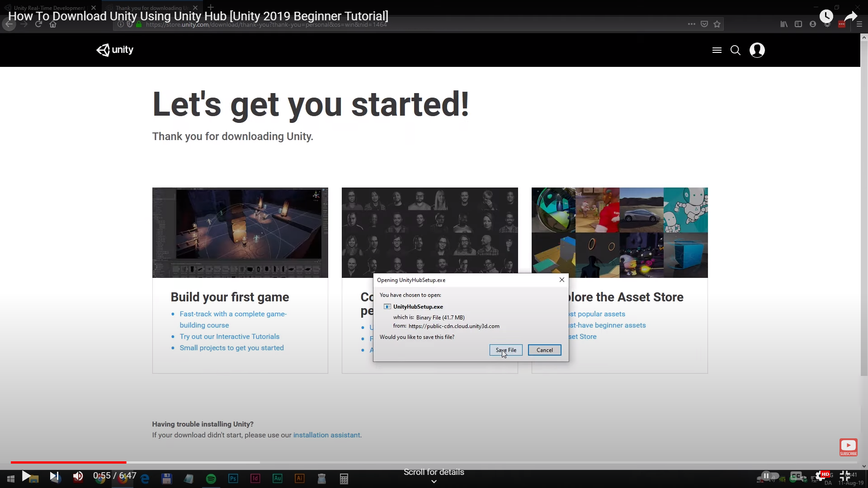Seek on the red video progress bar

tap(68, 462)
